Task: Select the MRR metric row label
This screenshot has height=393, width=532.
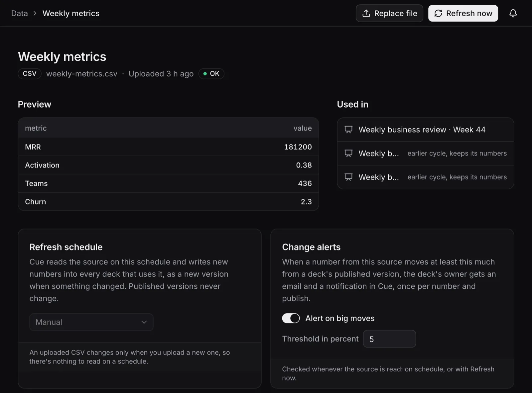Action: point(33,147)
